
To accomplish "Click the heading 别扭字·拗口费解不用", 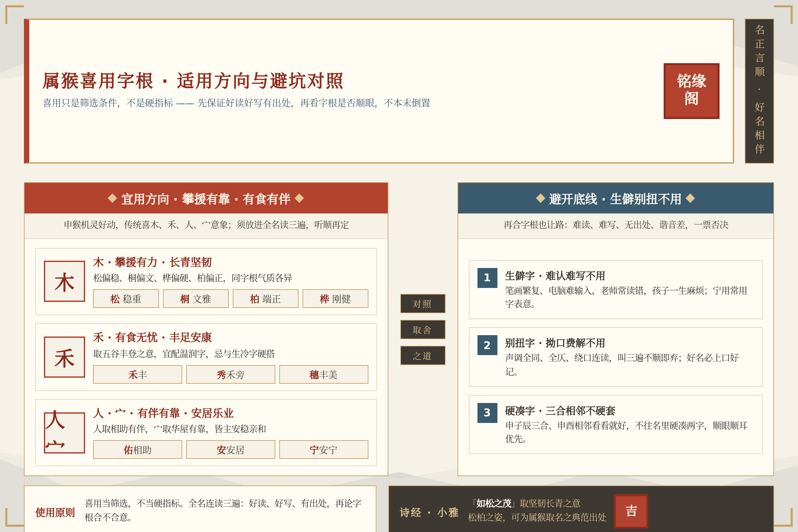I will tap(555, 343).
